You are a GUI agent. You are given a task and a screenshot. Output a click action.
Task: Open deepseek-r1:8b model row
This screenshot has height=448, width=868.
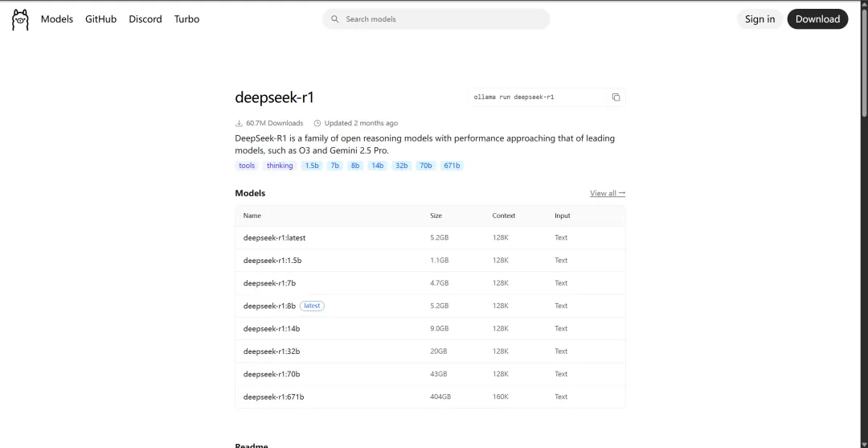coord(430,306)
